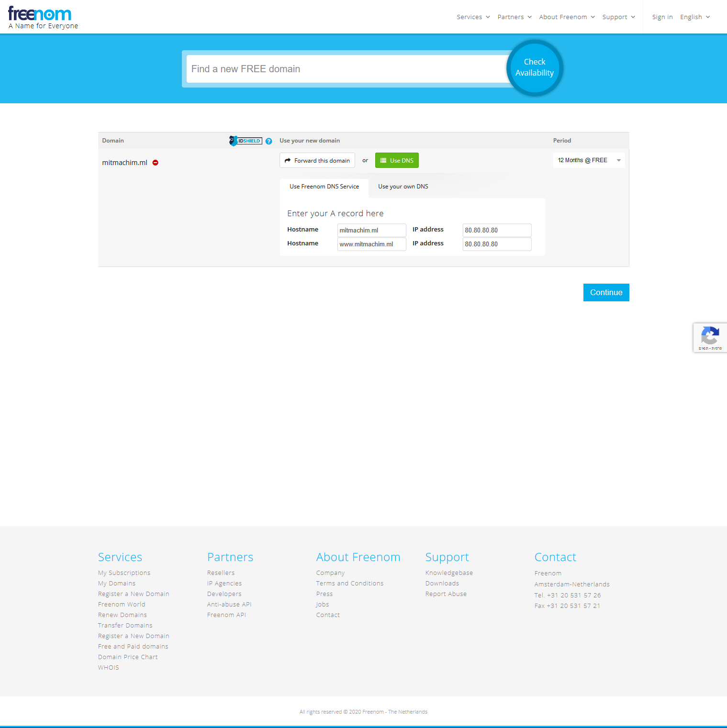Open Developers footer link
This screenshot has height=728, width=727.
(224, 594)
